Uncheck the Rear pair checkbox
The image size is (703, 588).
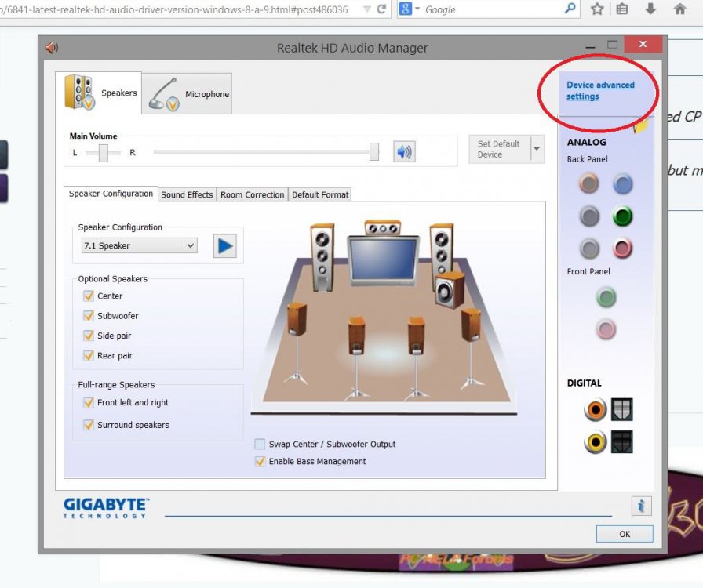click(89, 355)
